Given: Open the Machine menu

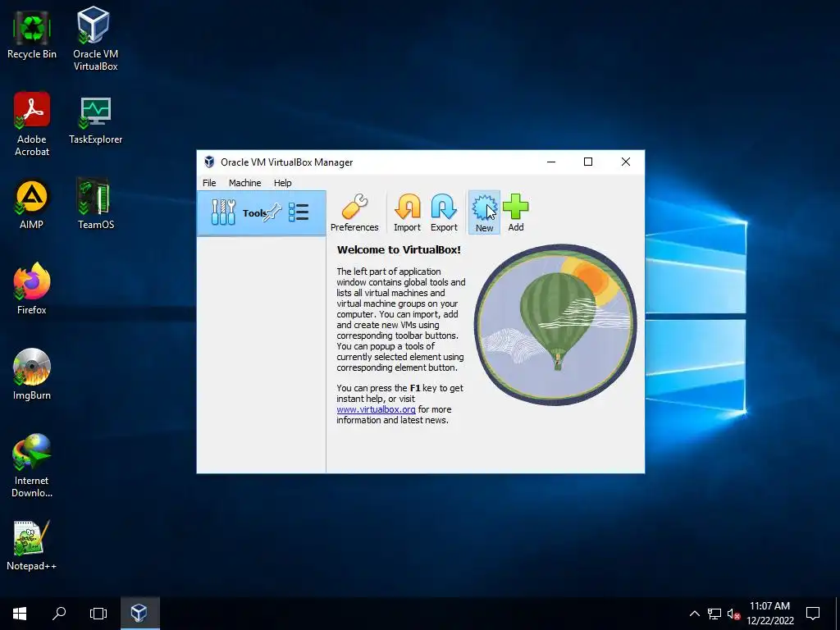Looking at the screenshot, I should point(244,183).
